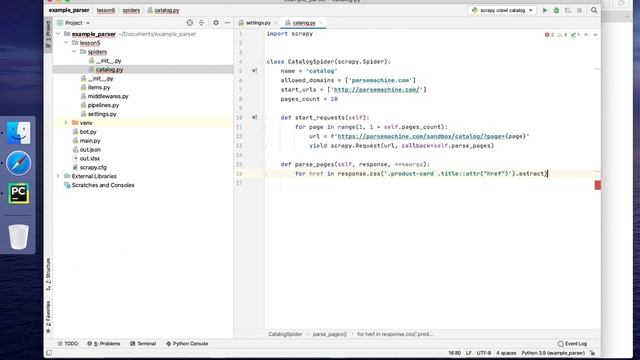Viewport: 640px width, 360px height.
Task: Open the scrapy crawl catalog run configuration dropdown
Action: pos(502,10)
